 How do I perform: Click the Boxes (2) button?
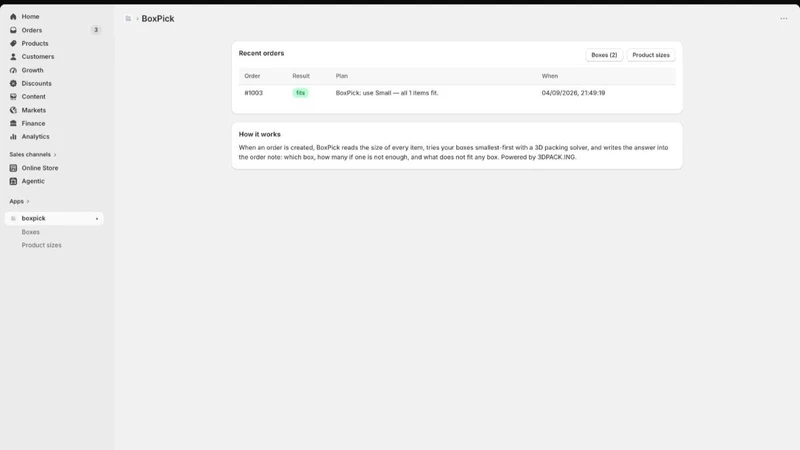click(x=604, y=55)
